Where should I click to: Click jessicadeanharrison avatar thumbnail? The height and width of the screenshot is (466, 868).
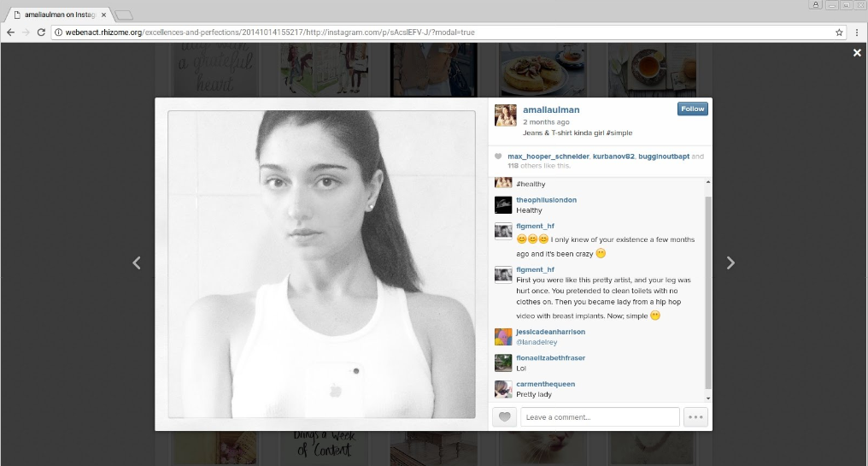[x=503, y=337]
